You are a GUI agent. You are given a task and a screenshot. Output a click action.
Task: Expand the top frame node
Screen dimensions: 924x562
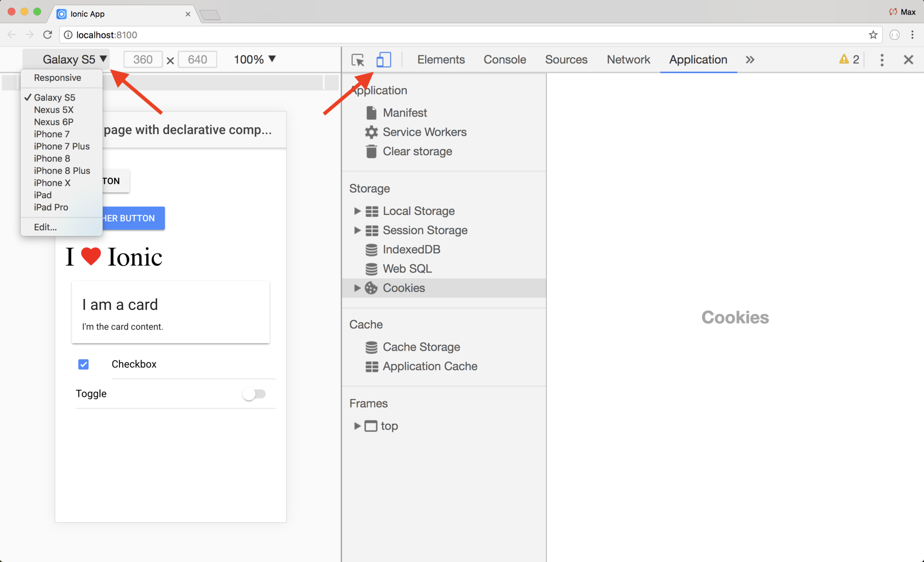pyautogui.click(x=357, y=426)
